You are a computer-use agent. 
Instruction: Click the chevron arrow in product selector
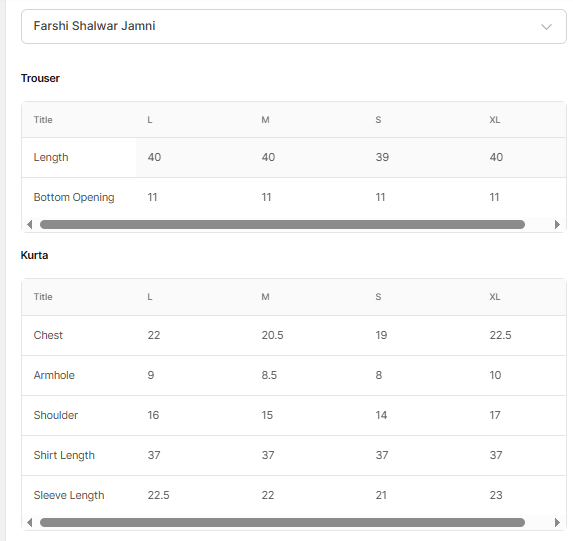(546, 27)
